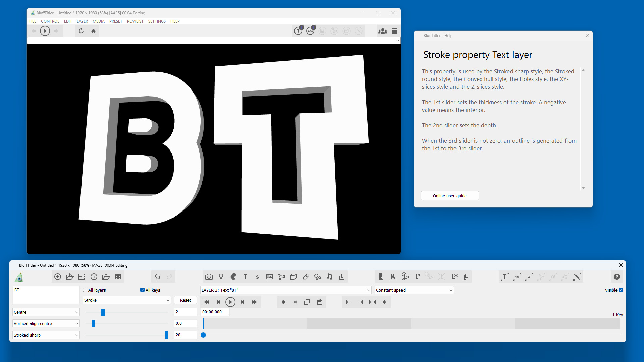Toggle the Visible checkbox

coord(621,290)
